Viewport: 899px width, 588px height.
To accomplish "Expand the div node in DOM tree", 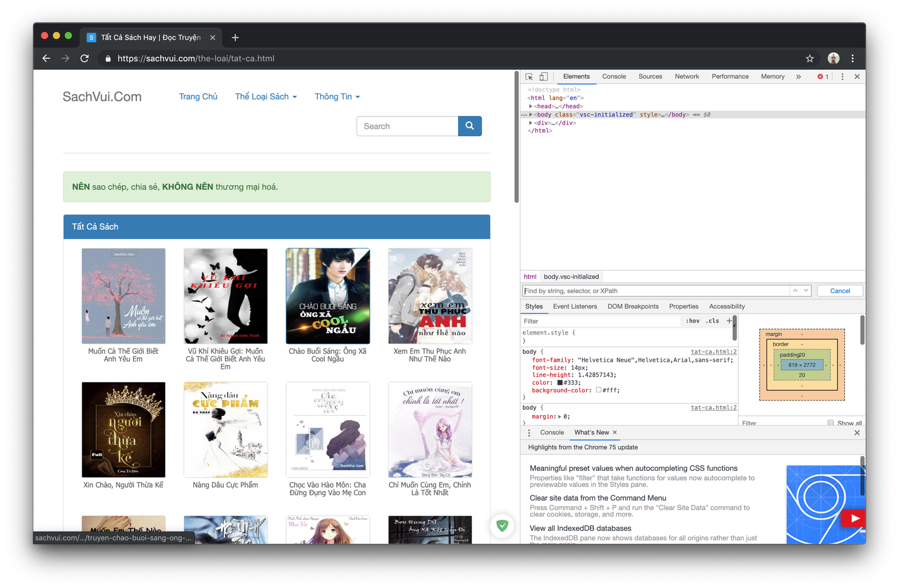I will (x=531, y=123).
